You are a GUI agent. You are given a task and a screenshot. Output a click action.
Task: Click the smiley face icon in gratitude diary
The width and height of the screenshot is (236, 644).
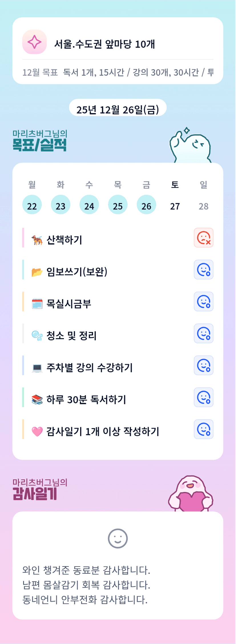pyautogui.click(x=118, y=538)
